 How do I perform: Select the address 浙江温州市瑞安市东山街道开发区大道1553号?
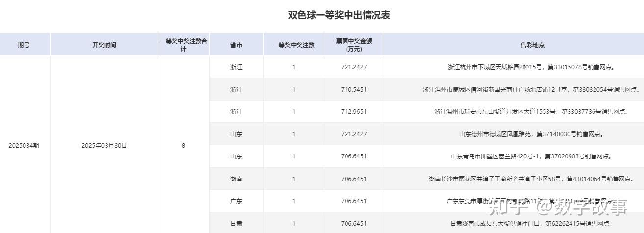[x=495, y=112]
